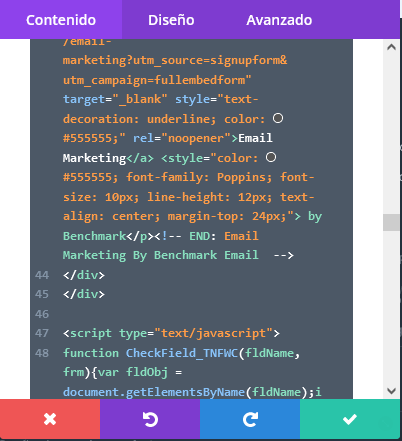Open the Avanzado tab
Image resolution: width=402 pixels, height=441 pixels.
(279, 20)
